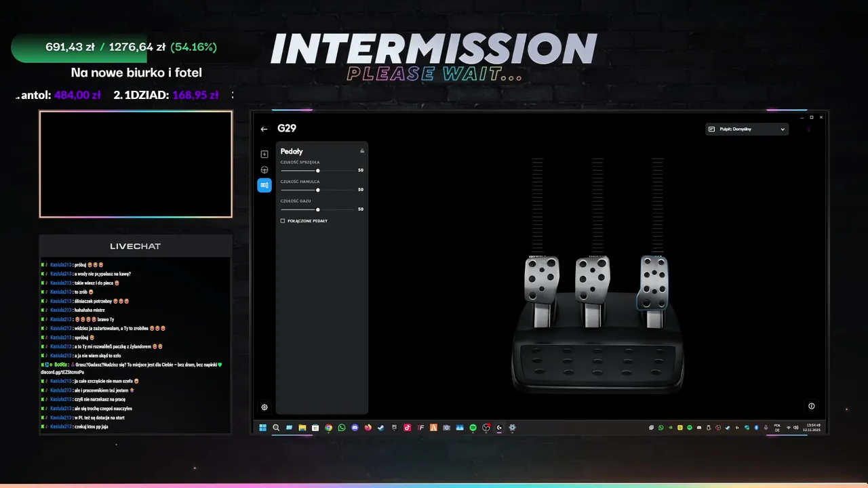
Task: Open Discord from the taskbar
Action: pos(355,428)
